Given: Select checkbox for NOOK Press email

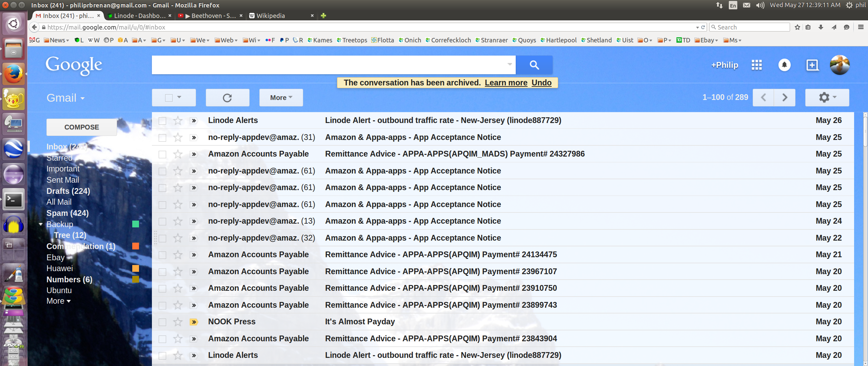Looking at the screenshot, I should click(x=162, y=322).
